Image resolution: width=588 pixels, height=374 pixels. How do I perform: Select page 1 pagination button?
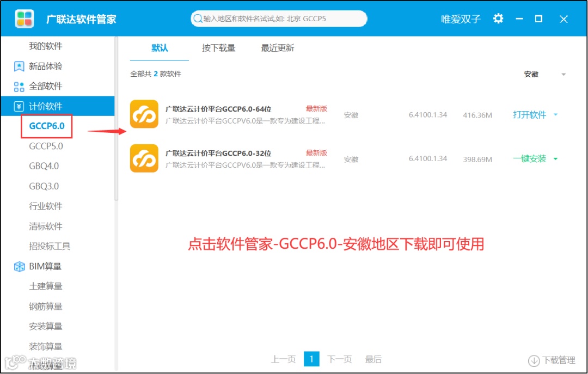coord(311,359)
